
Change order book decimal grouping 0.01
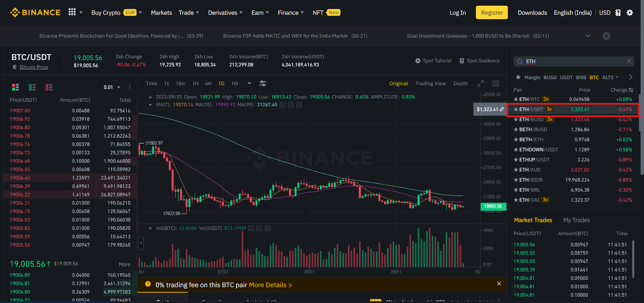tap(112, 87)
